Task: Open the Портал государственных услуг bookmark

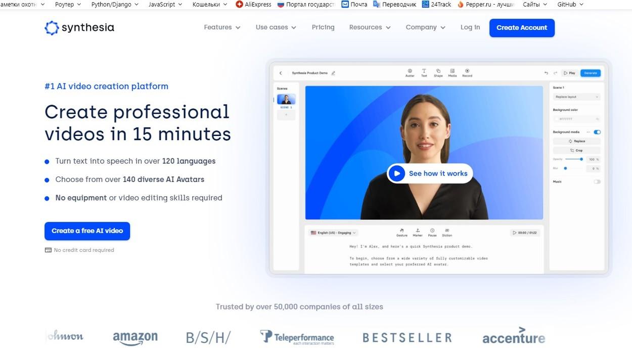Action: coord(306,5)
